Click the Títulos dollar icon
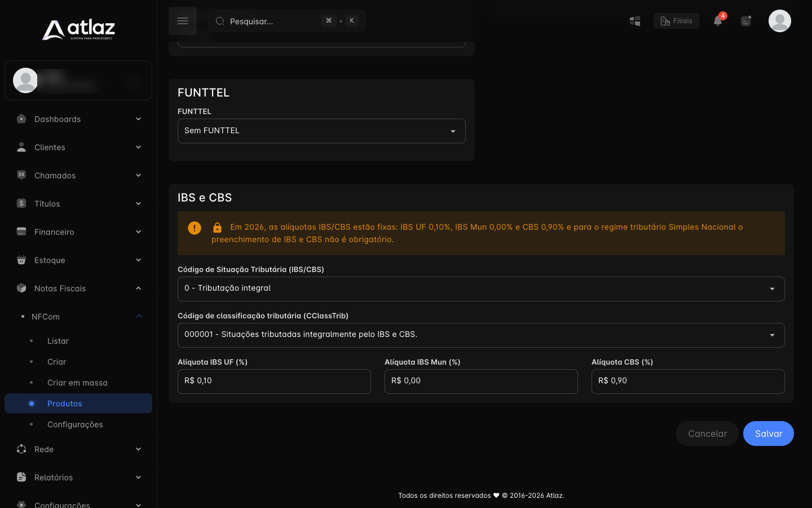 click(21, 203)
